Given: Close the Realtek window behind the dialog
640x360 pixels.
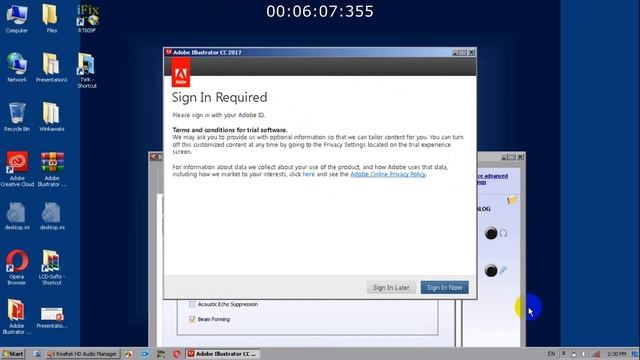Looking at the screenshot, I should tap(520, 157).
